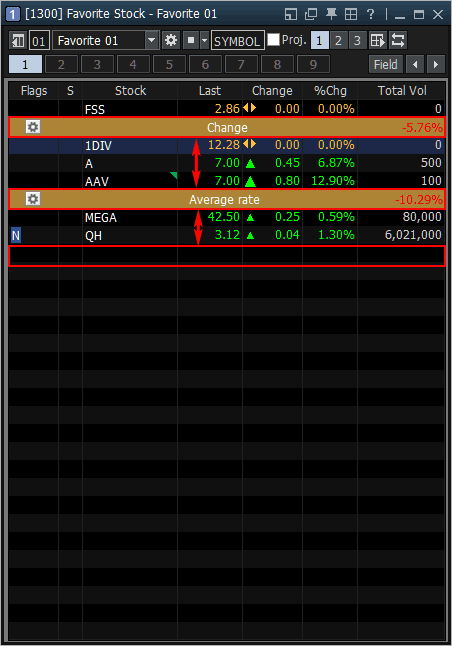Select view toggle number 2
The width and height of the screenshot is (452, 646).
[338, 40]
